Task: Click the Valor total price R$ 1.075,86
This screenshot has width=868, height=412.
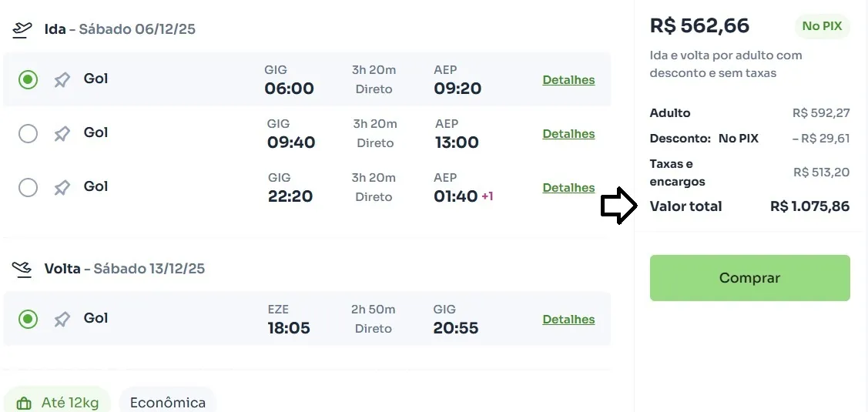Action: click(x=809, y=206)
